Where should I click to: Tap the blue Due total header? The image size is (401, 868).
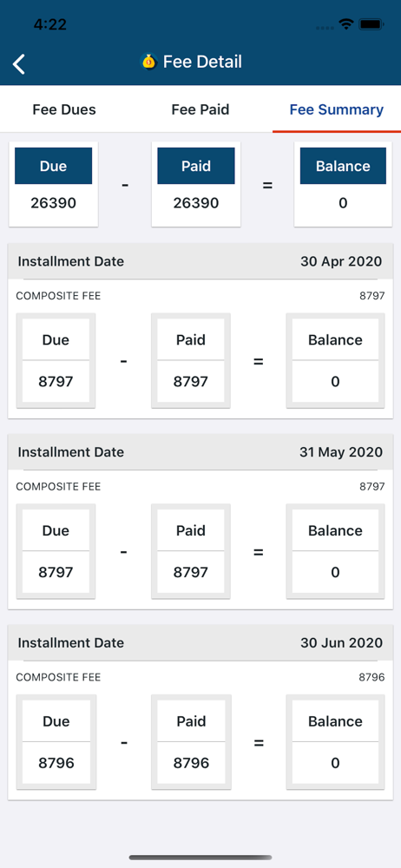(x=53, y=166)
